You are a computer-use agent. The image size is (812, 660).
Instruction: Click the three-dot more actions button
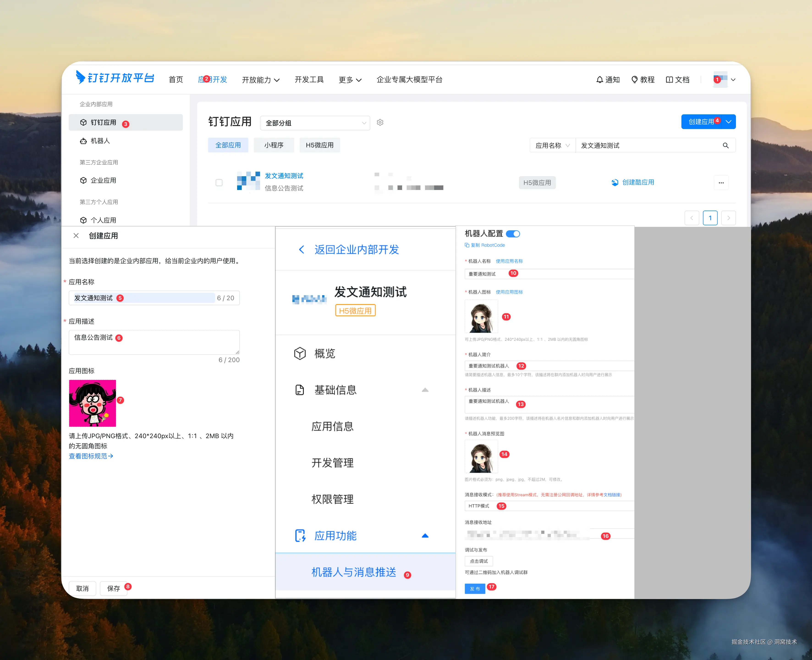(x=721, y=183)
